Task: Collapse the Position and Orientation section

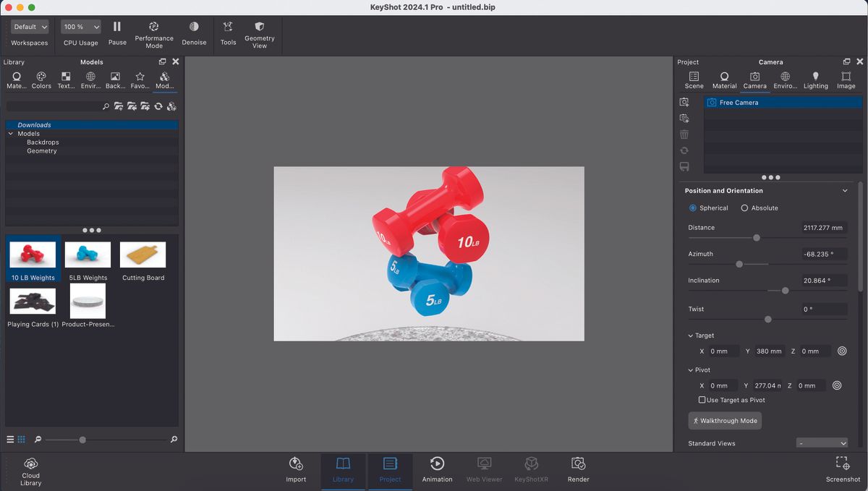Action: [x=844, y=190]
